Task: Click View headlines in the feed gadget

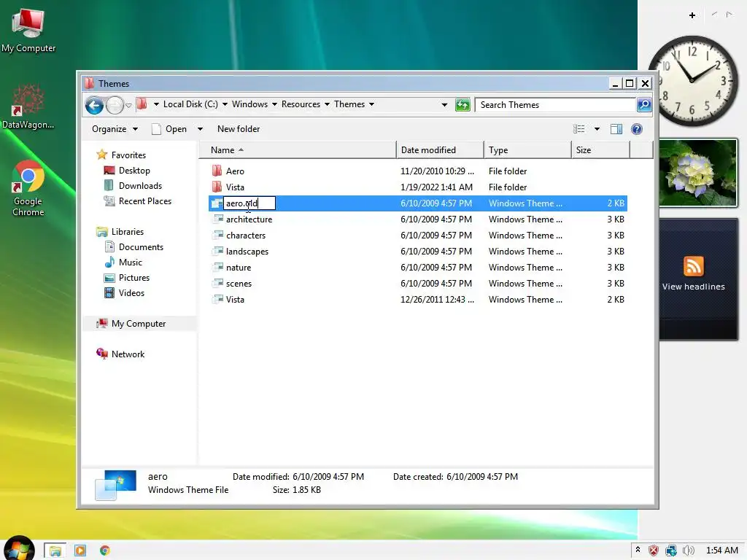Action: click(694, 287)
